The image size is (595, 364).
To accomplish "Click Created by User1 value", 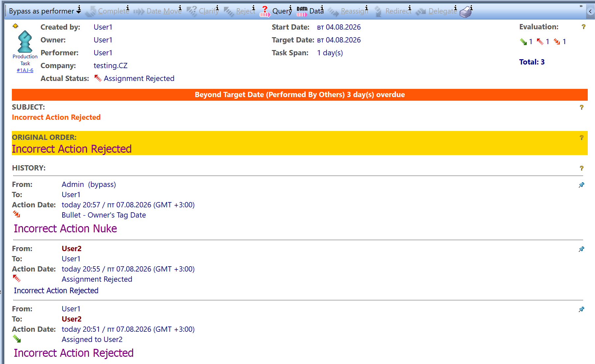I will [x=103, y=27].
